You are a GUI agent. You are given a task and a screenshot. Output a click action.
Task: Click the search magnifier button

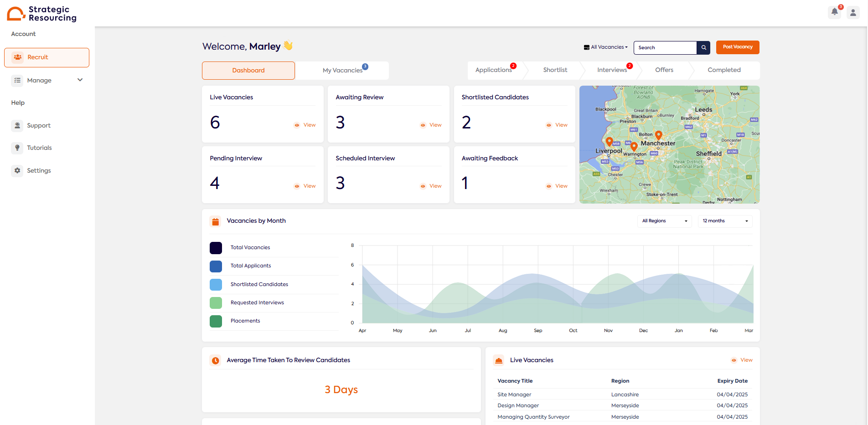point(703,47)
